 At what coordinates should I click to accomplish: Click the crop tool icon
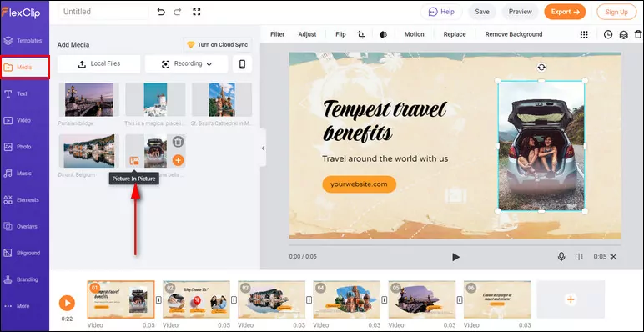361,34
